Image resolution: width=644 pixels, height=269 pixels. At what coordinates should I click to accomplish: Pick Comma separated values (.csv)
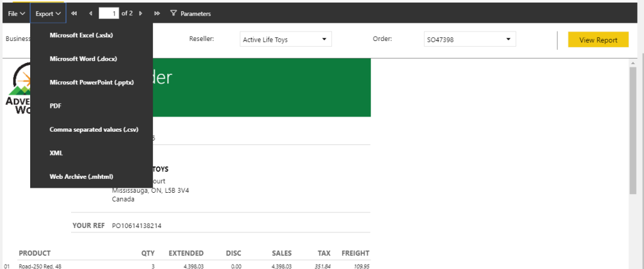tap(103, 129)
